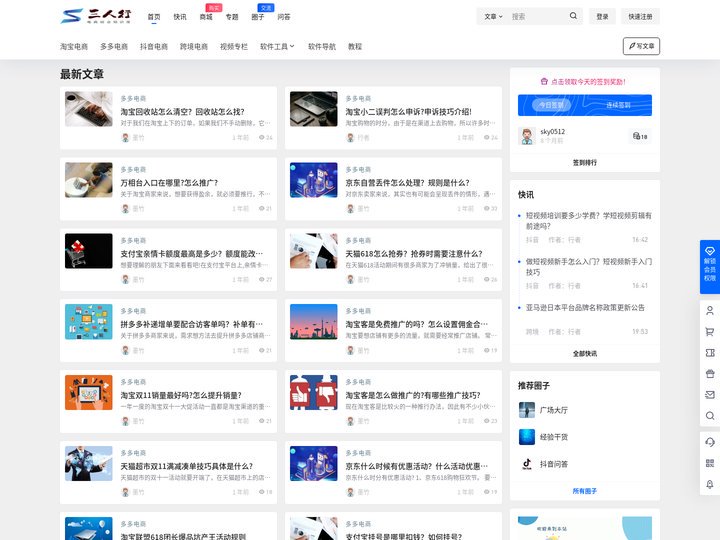The width and height of the screenshot is (720, 540).
Task: Click the 三人行 site logo
Action: point(96,16)
